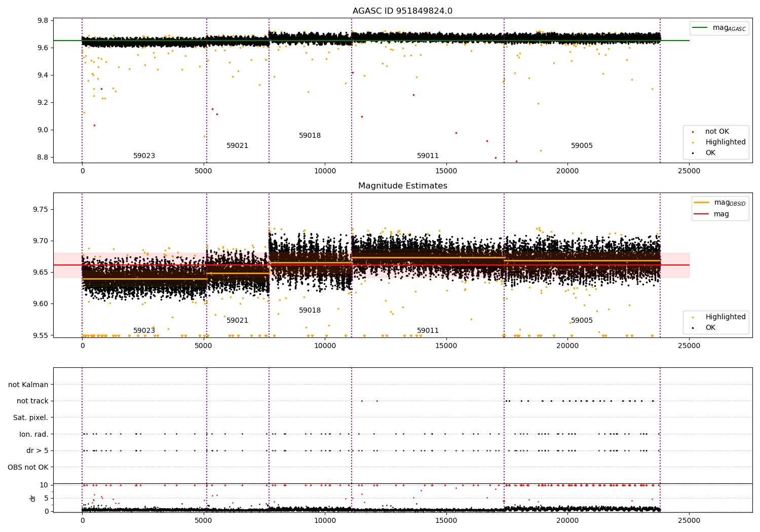Click 59018 in the Magnitude Estimates plot
The image size is (760, 532).
(310, 311)
